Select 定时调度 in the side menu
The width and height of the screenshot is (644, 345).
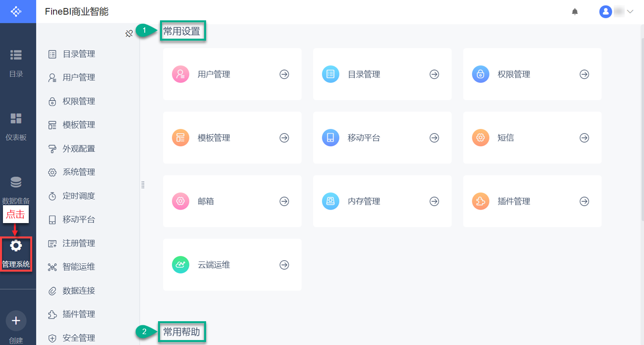(79, 196)
